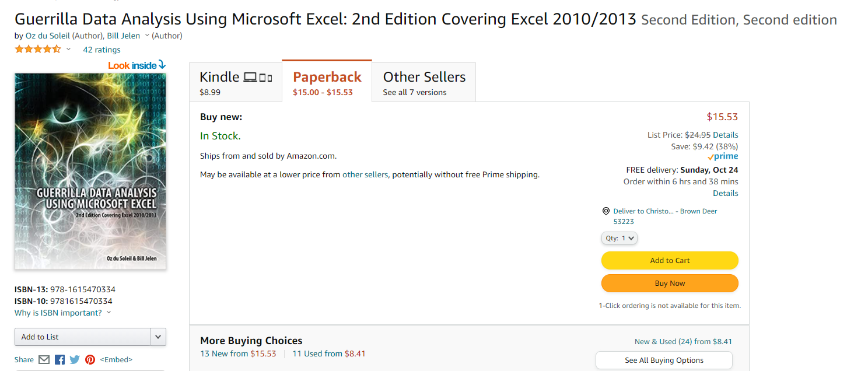The image size is (868, 371).
Task: Click the deliver-to location pin icon
Action: 606,211
